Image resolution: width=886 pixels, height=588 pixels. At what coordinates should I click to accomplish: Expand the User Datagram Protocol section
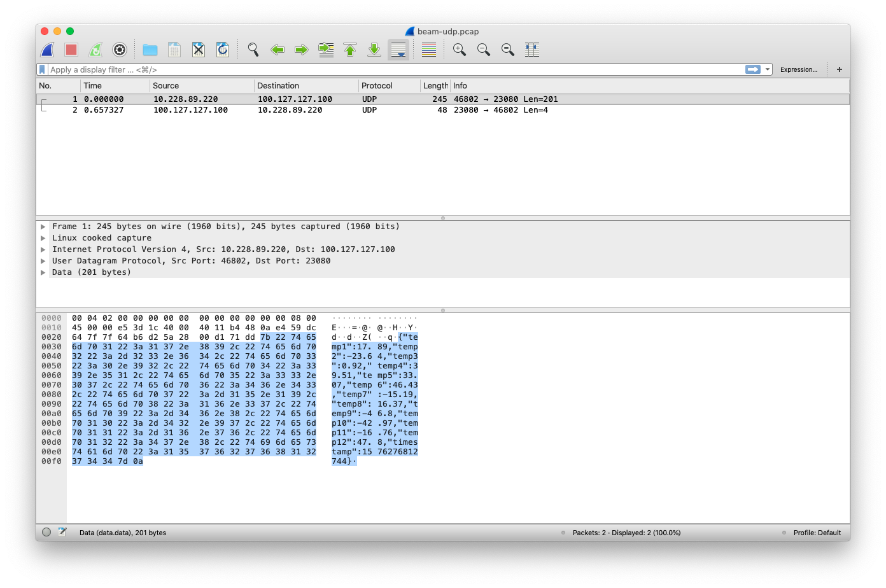(x=43, y=261)
